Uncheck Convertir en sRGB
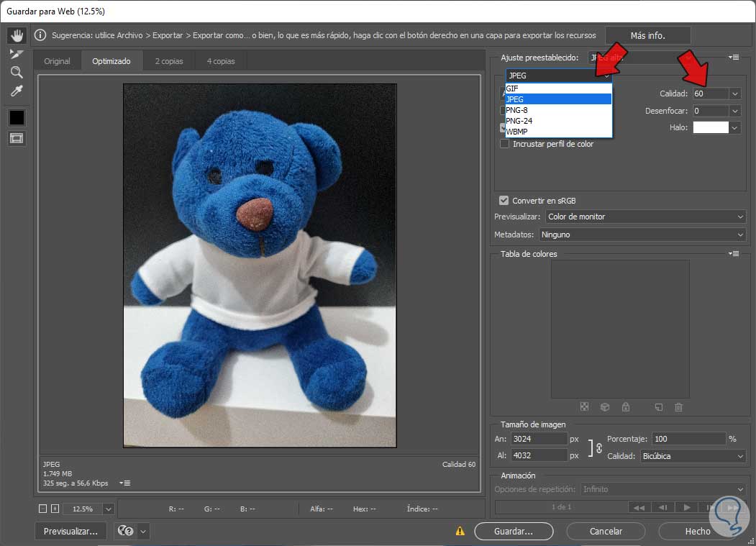 tap(504, 200)
